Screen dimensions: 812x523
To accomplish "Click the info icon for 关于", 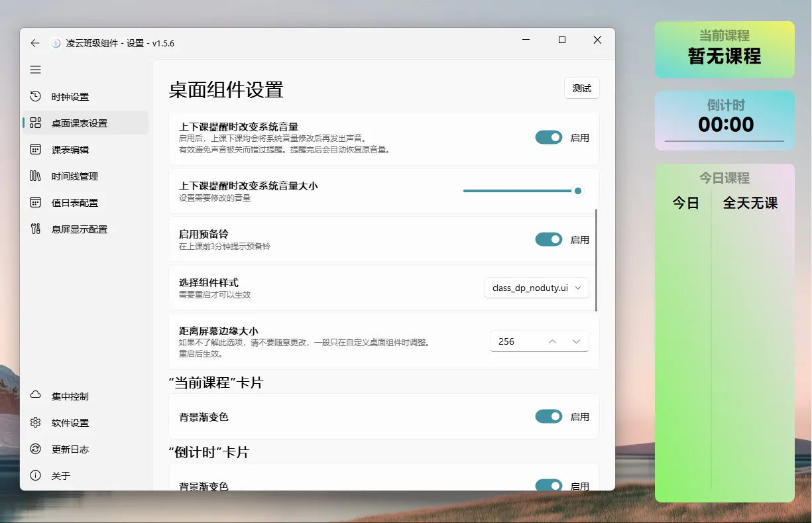I will coord(36,476).
